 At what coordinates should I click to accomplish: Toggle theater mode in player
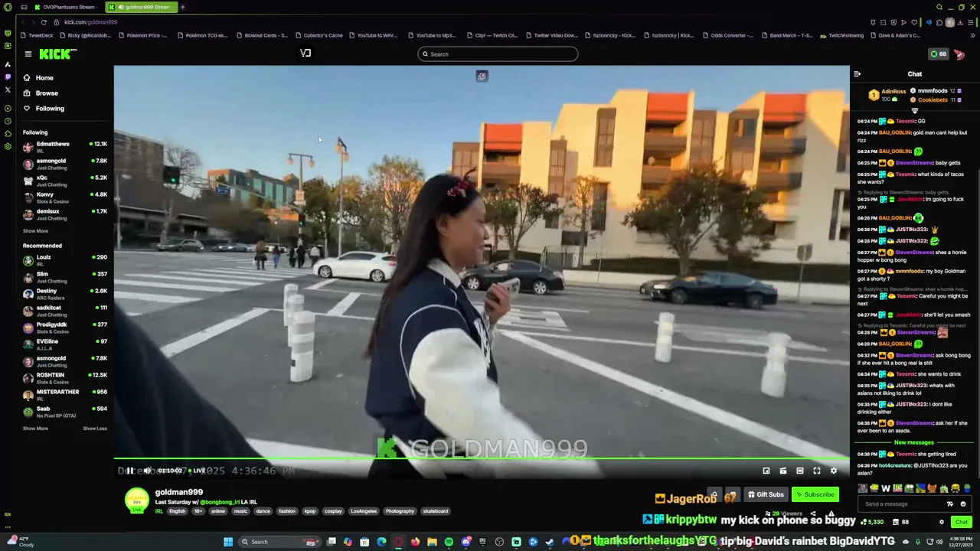(800, 471)
